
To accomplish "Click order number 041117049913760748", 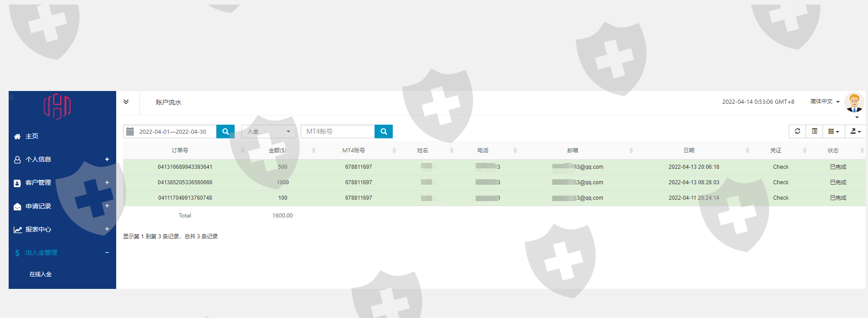I will (185, 198).
